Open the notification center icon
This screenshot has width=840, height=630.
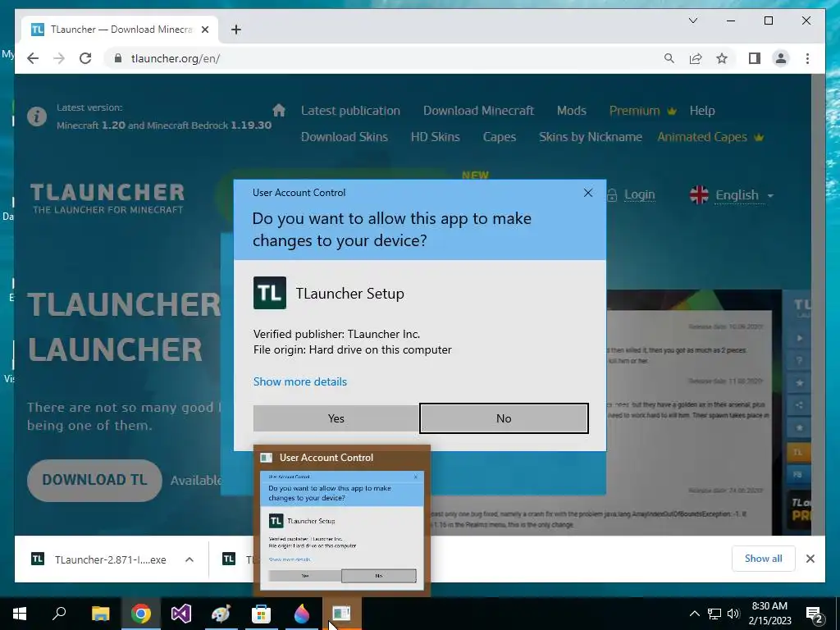[815, 614]
